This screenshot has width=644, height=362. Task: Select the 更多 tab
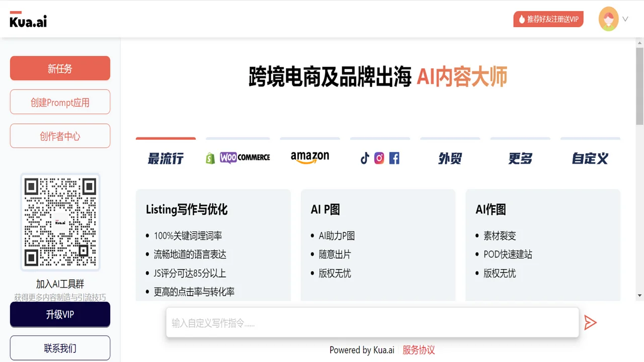[x=520, y=158]
